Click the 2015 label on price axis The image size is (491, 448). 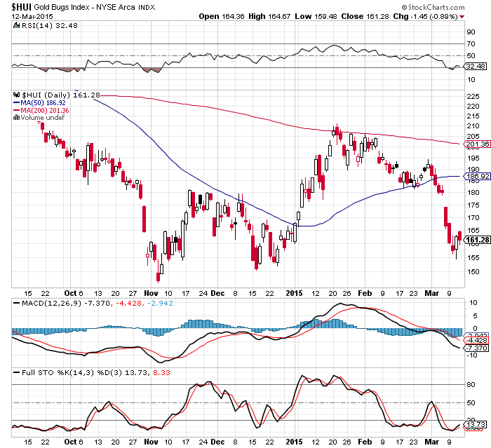(x=295, y=293)
